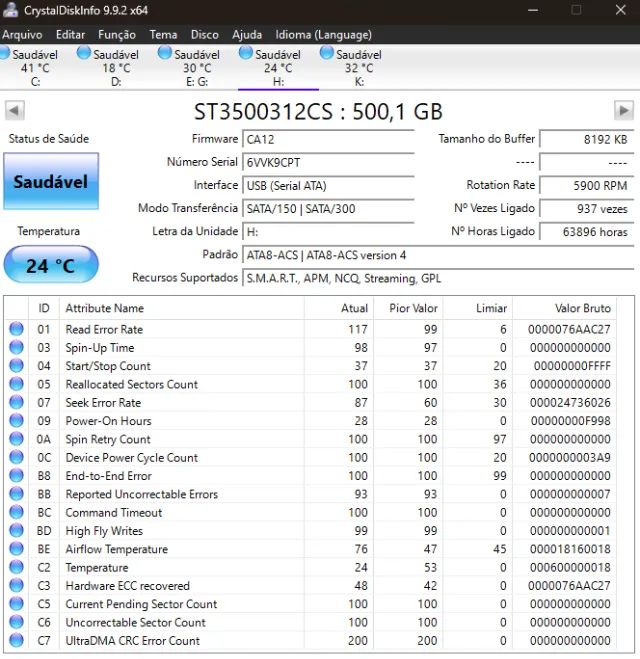
Task: Click the transfer mode field SATA/150 | SATA/300
Action: tap(328, 208)
